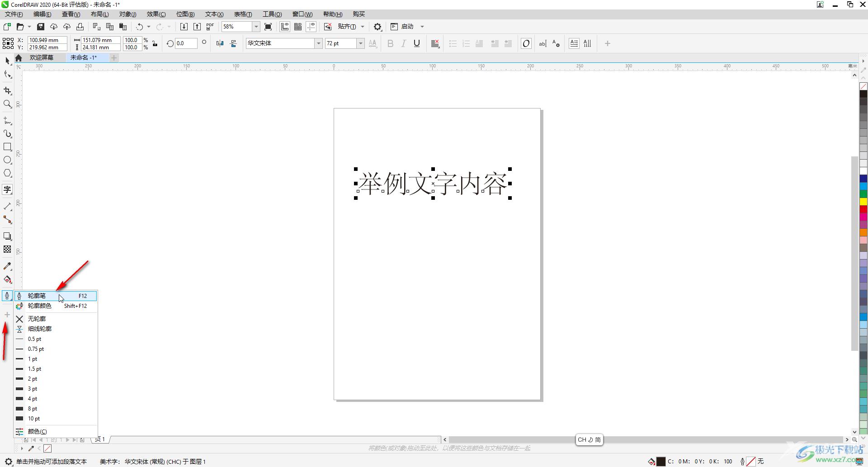Click the Save disk icon
Viewport: 868px width, 467px height.
tap(41, 27)
